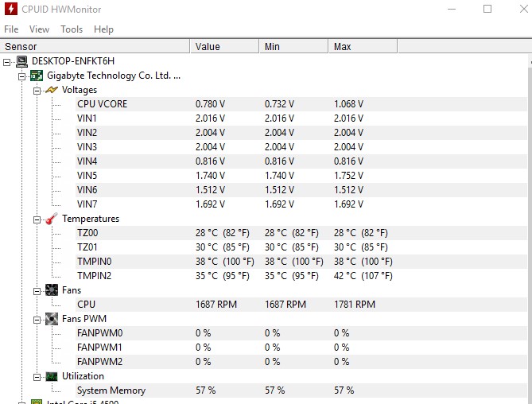Collapse the Gigabyte Technology node
This screenshot has height=404, width=532.
21,76
